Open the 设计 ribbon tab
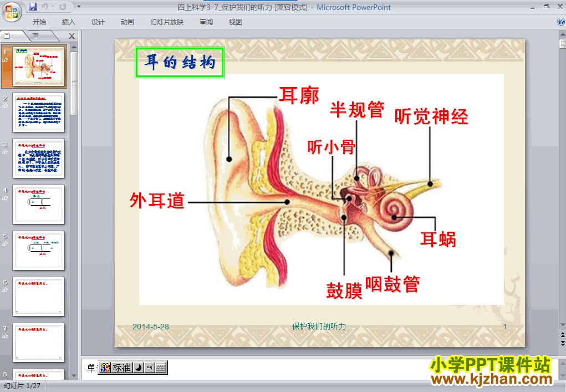Screen dimensions: 566x392 98,22
